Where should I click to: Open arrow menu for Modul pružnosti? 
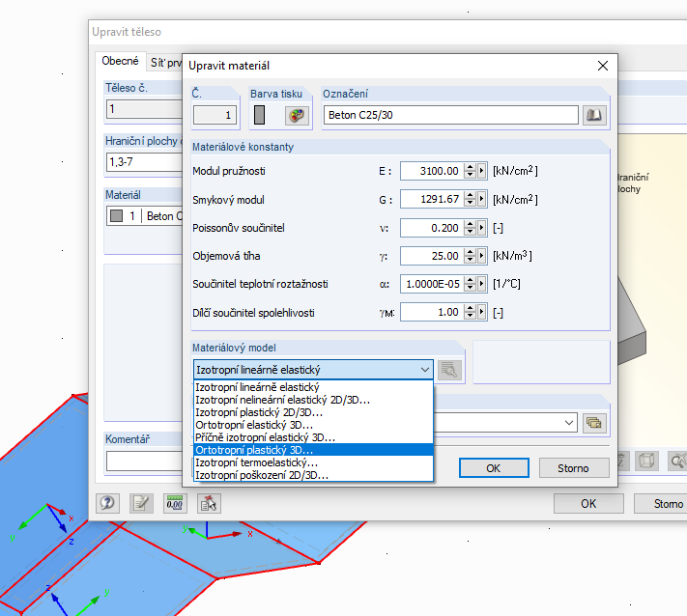tap(481, 171)
